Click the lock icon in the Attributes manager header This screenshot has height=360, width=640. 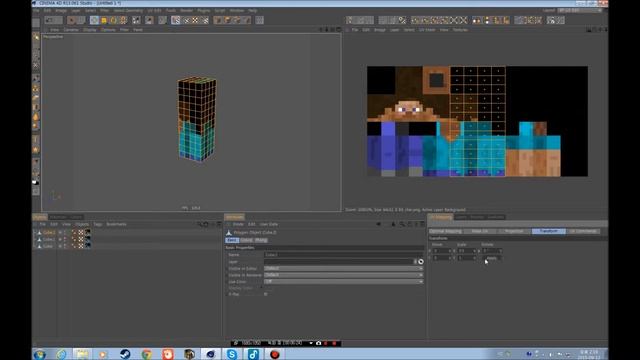[393, 224]
